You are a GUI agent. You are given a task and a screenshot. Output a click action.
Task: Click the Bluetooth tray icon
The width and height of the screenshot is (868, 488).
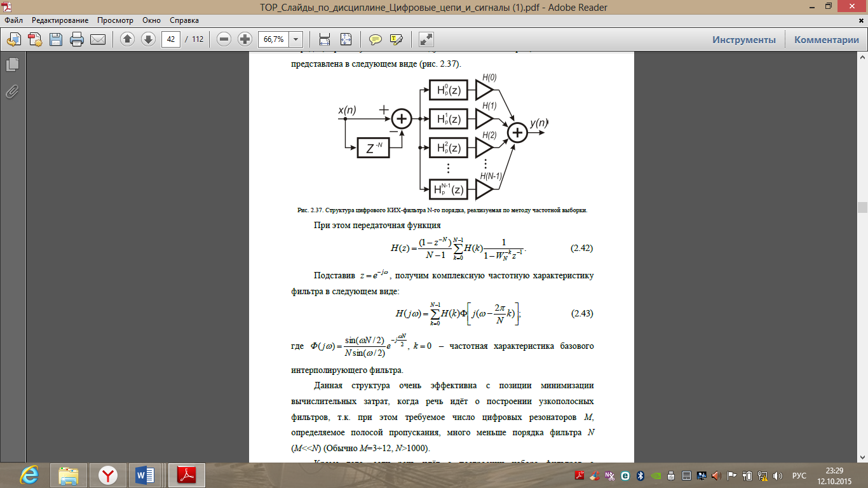pos(641,475)
